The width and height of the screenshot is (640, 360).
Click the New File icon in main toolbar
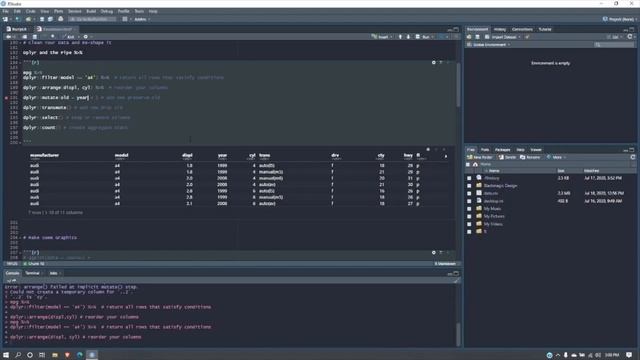tap(5, 19)
